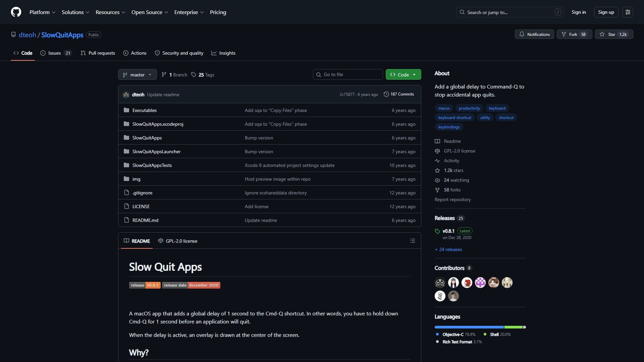This screenshot has height=362, width=644.
Task: Open the .gitignore file
Action: click(142, 193)
